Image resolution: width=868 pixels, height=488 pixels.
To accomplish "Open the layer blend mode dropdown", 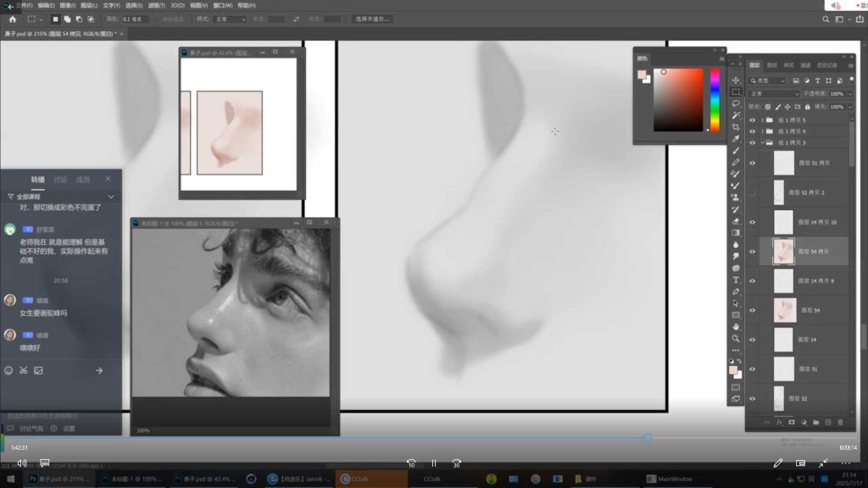I will (774, 93).
